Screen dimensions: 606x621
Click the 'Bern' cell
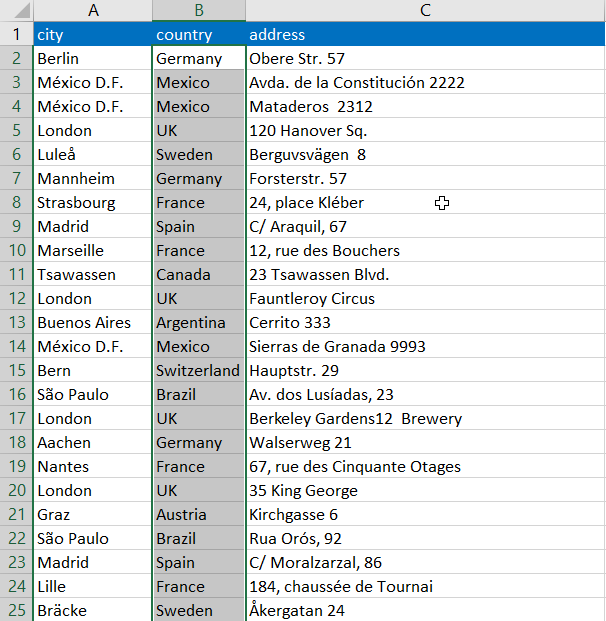pyautogui.click(x=93, y=370)
